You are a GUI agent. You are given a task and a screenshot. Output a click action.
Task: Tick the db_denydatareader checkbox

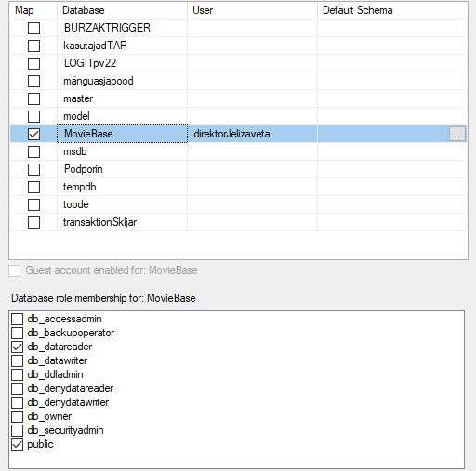17,388
